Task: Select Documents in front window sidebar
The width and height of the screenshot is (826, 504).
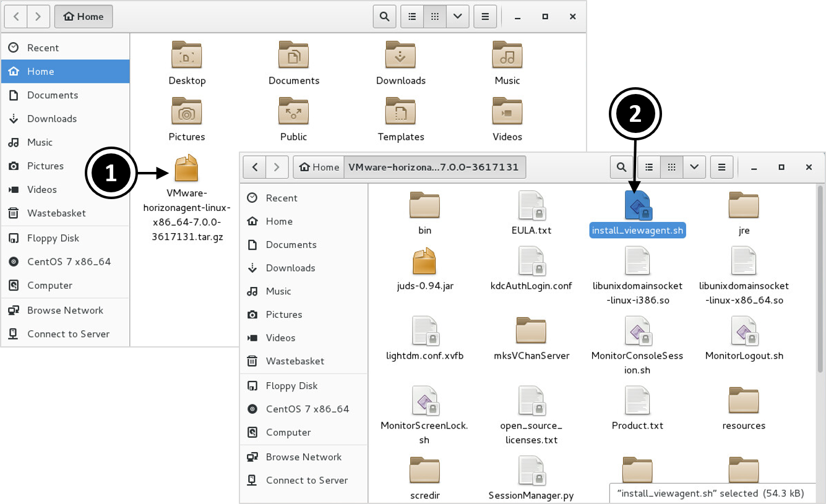Action: tap(304, 245)
